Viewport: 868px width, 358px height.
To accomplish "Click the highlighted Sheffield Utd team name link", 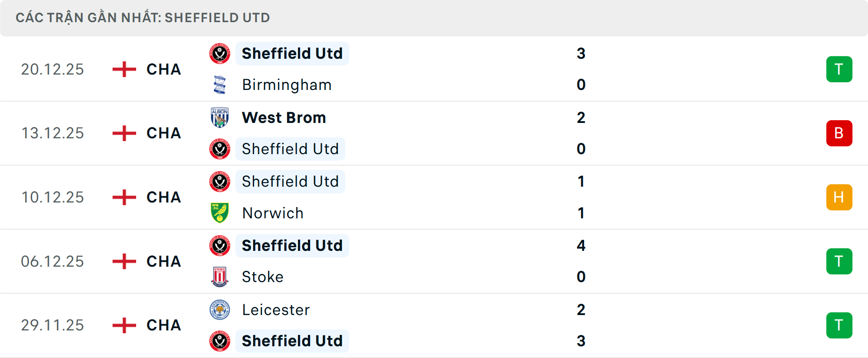I will 292,53.
